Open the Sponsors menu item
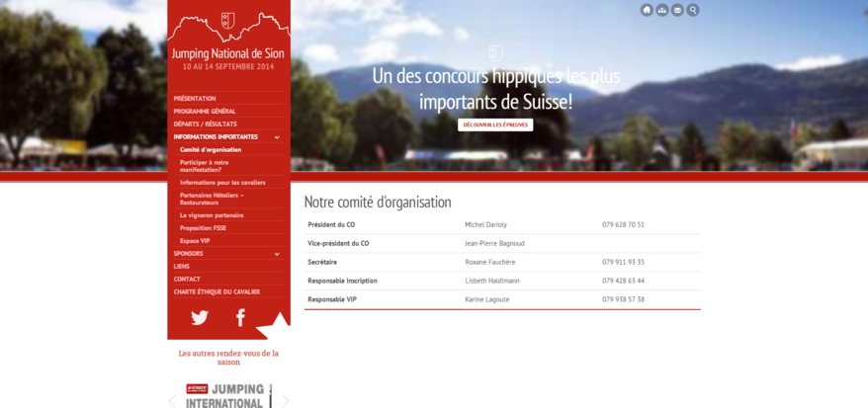The width and height of the screenshot is (868, 408). pos(188,253)
